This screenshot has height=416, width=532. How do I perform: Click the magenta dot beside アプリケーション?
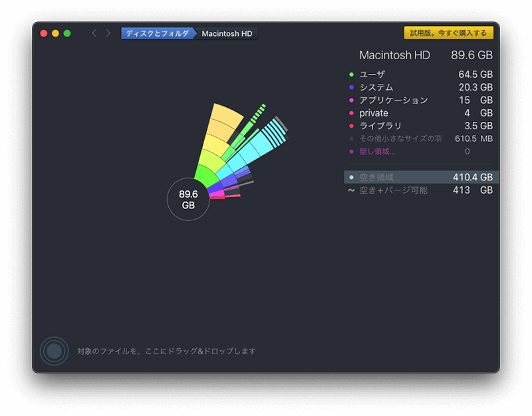tap(352, 101)
